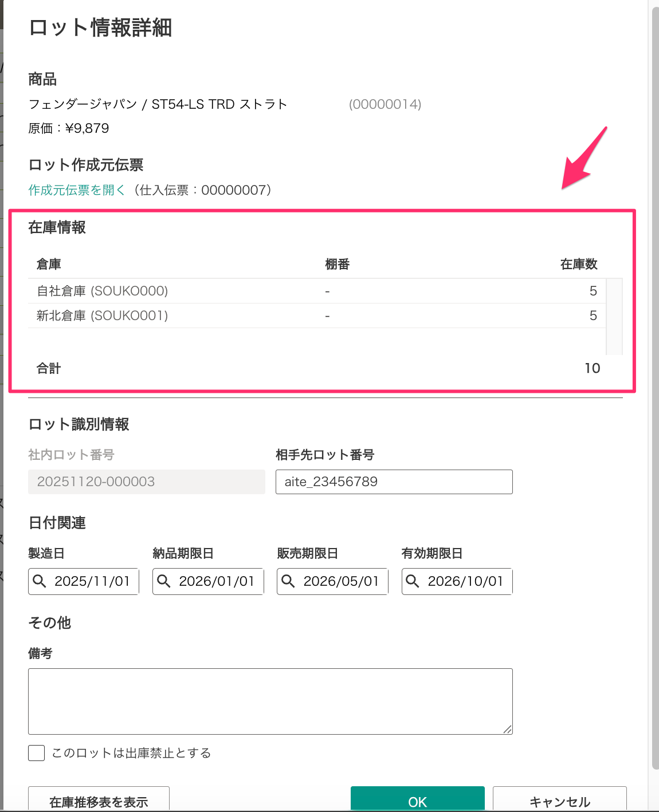Check このロットは出庫禁止とする checkbox
The height and width of the screenshot is (812, 659).
point(37,753)
